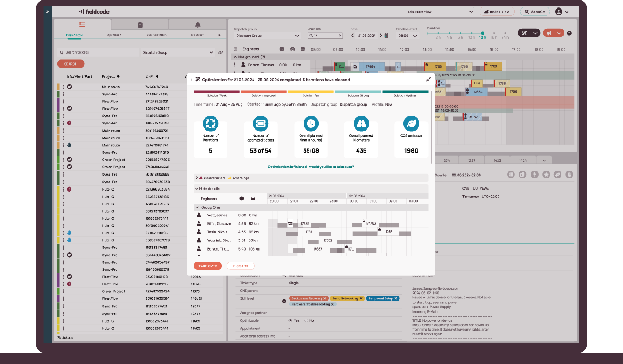Viewport: 623px width, 364px height.
Task: Click the TAKE OVER button
Action: click(x=208, y=266)
